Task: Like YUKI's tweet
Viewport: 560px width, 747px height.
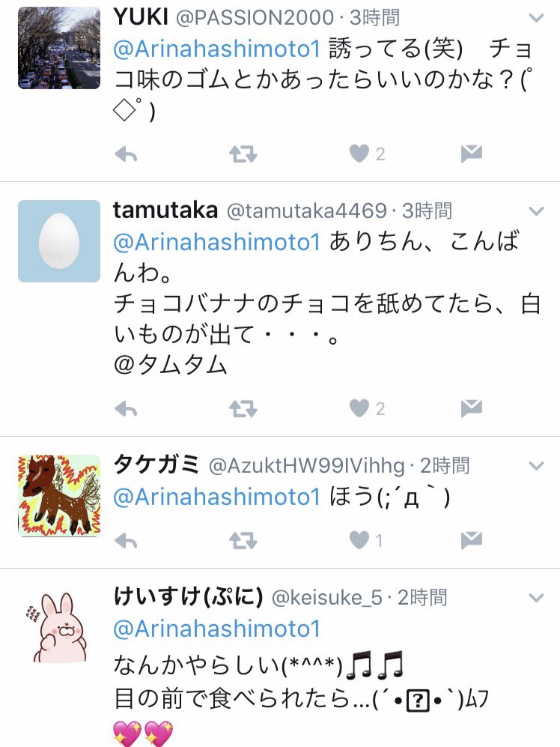Action: click(359, 154)
